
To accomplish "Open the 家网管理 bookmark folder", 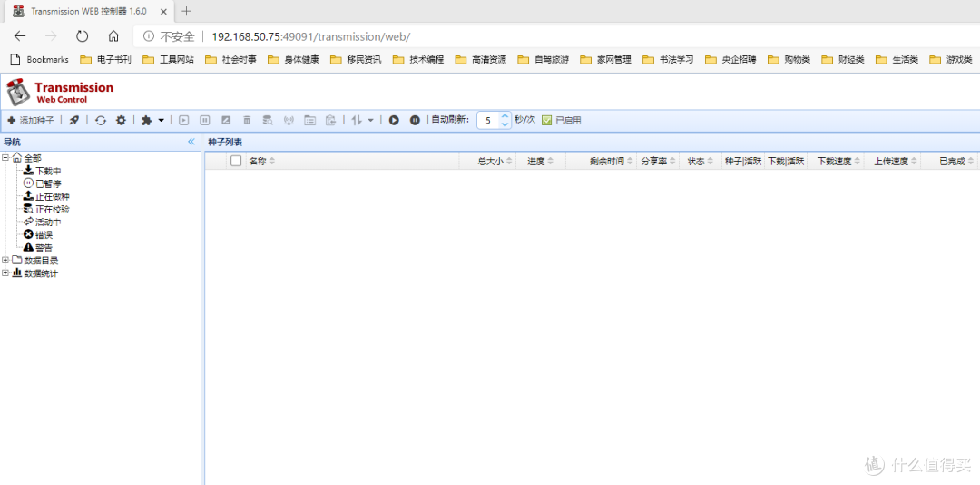I will (605, 60).
